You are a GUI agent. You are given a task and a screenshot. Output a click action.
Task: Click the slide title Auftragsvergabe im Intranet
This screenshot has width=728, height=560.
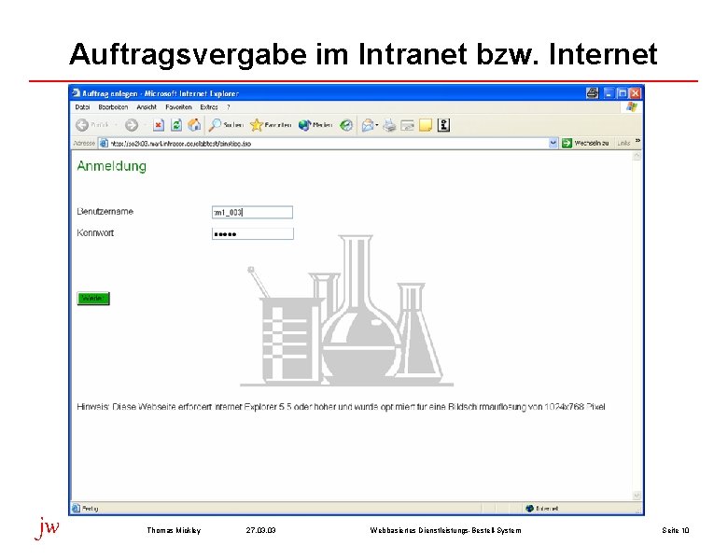pyautogui.click(x=364, y=54)
